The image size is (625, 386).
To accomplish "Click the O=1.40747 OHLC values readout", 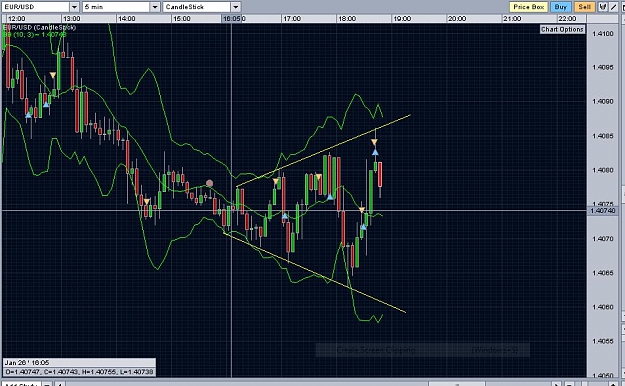I will 79,372.
